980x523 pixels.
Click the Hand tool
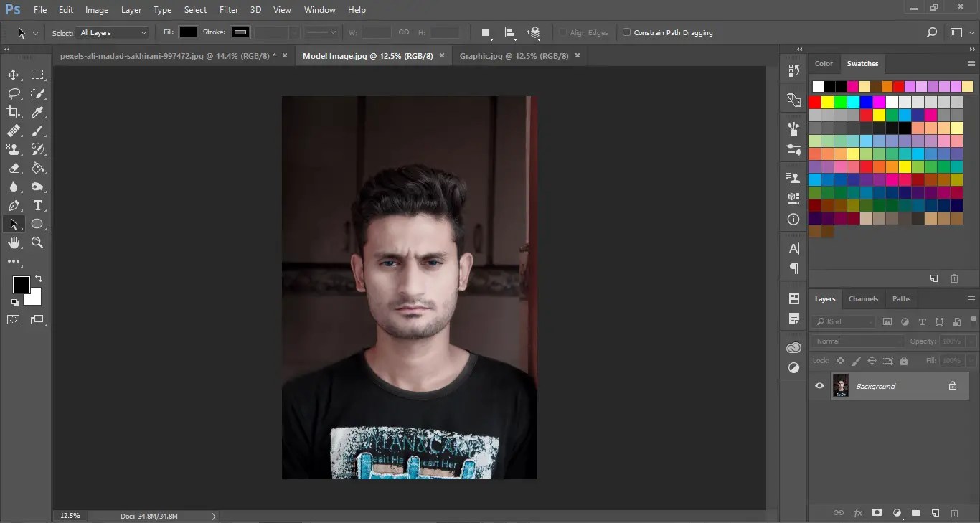(14, 242)
